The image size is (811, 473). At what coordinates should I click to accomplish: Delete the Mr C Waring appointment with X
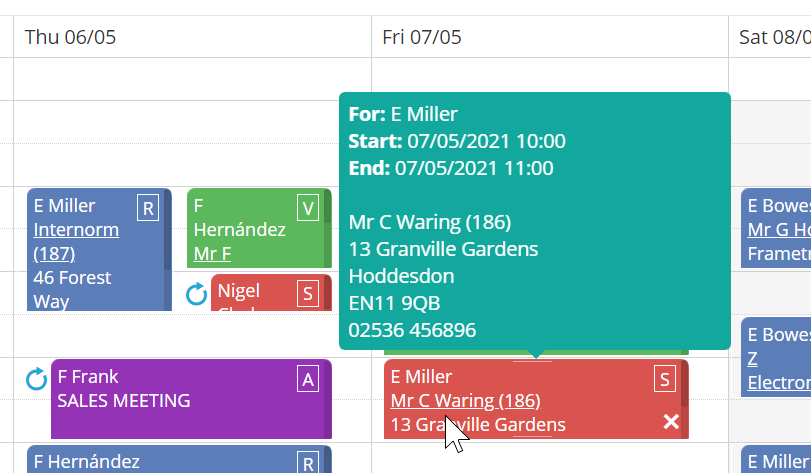click(x=671, y=422)
